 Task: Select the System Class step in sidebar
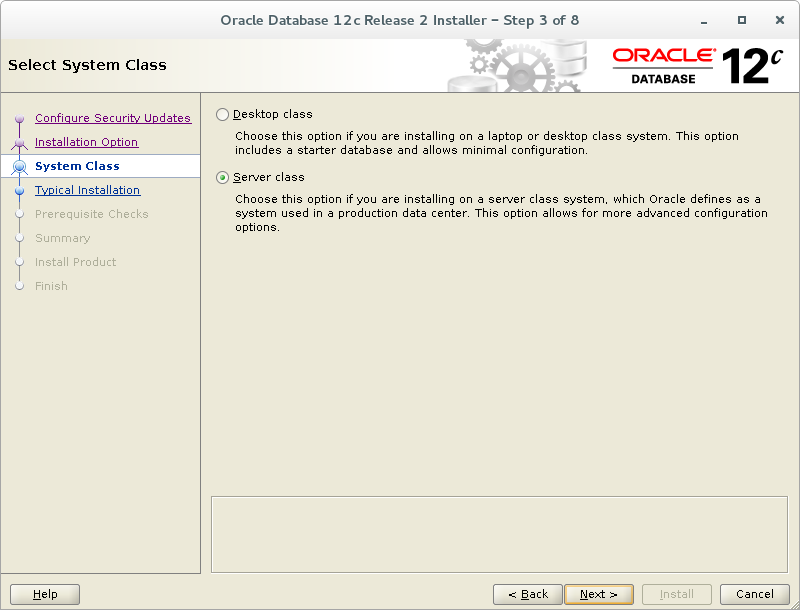click(77, 166)
